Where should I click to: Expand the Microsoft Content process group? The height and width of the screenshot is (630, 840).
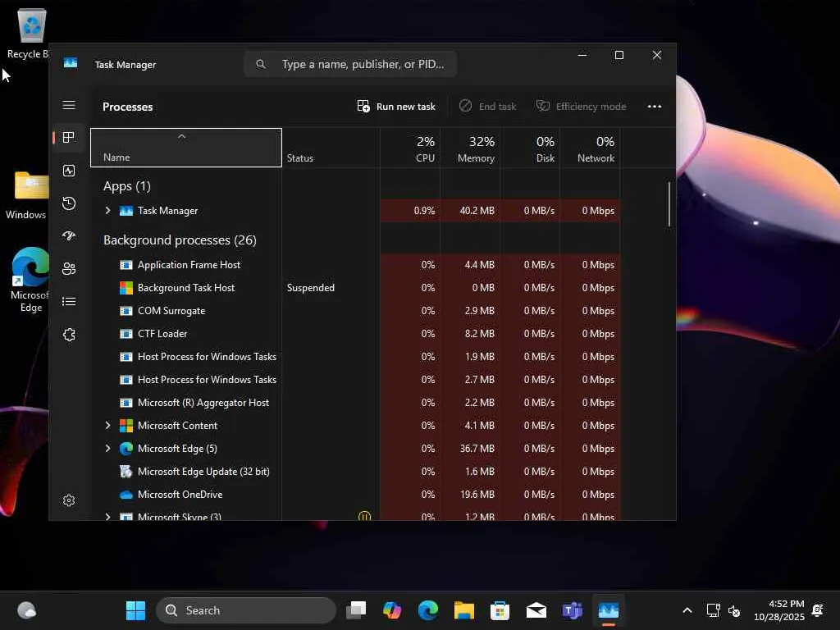click(107, 426)
